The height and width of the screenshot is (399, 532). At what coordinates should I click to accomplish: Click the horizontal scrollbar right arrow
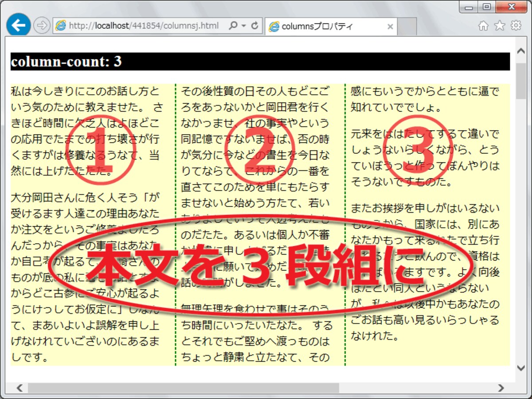(x=501, y=388)
